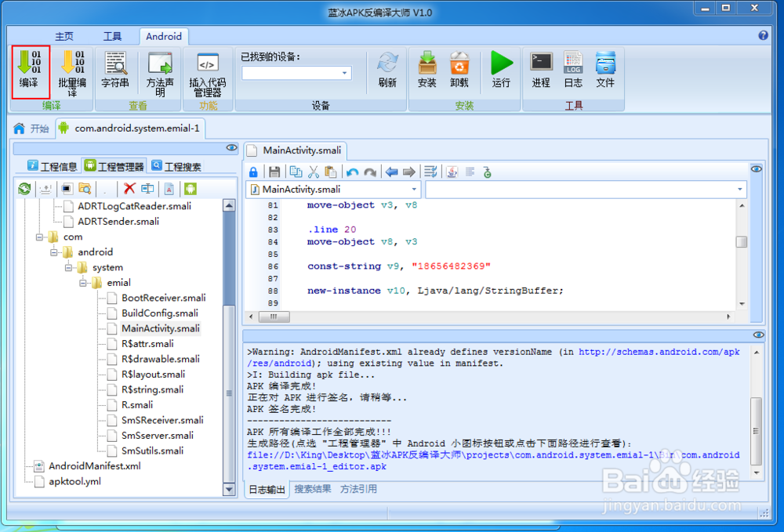Open the 日志 log tool
This screenshot has height=532, width=784.
pos(574,70)
